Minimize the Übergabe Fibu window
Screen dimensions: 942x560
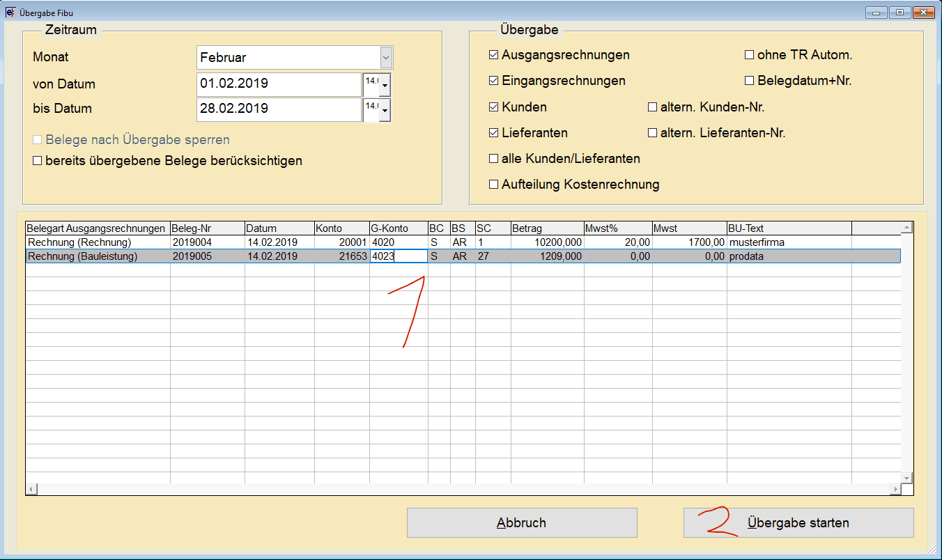click(875, 13)
